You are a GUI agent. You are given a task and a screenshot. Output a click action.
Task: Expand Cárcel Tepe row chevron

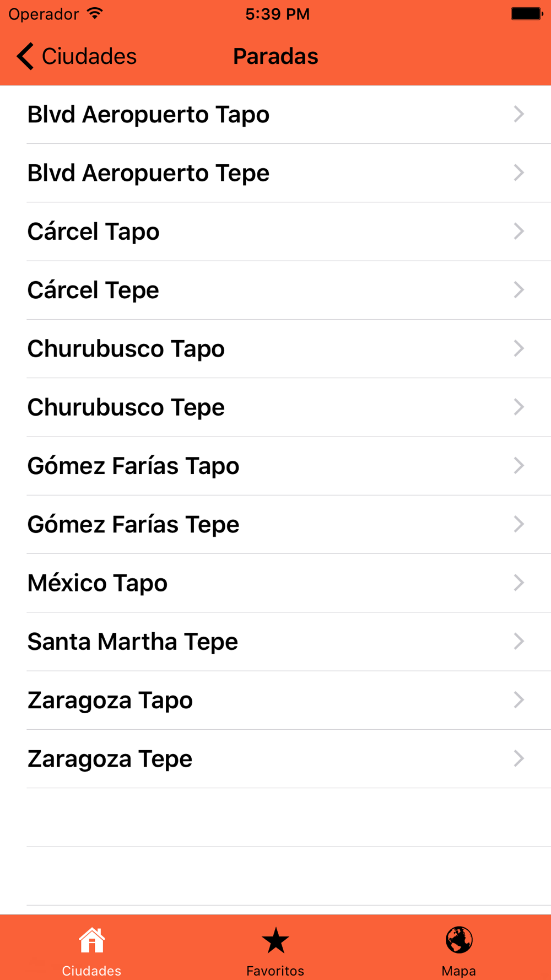point(518,290)
